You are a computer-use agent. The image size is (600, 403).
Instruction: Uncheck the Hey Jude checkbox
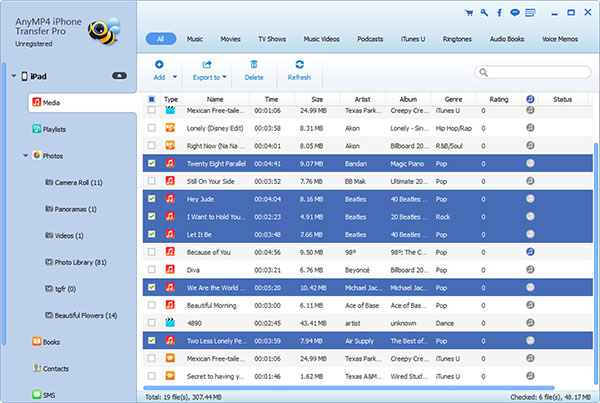click(151, 199)
